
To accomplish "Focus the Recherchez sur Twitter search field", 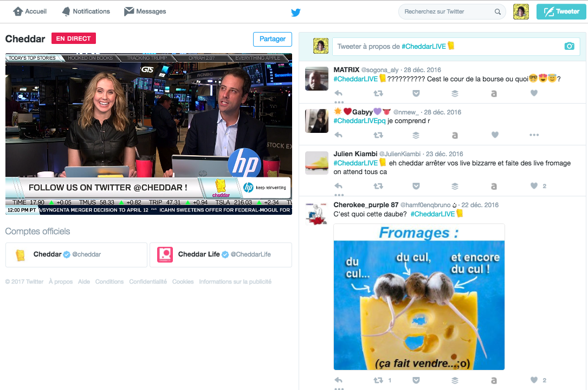I will pos(452,11).
